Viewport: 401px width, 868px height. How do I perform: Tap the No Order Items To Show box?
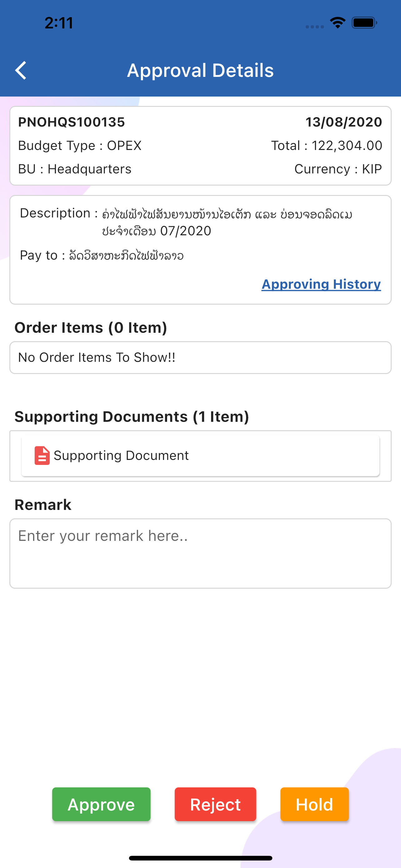point(200,357)
